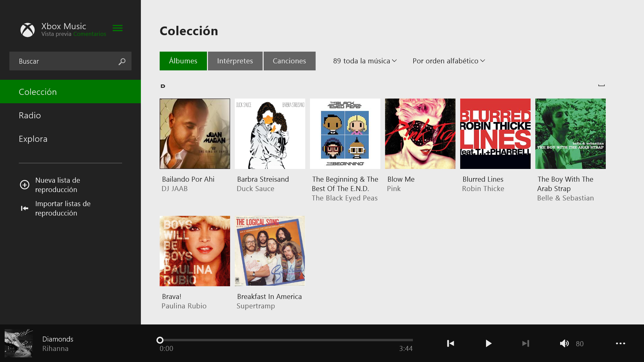The height and width of the screenshot is (362, 644).
Task: Open 'Por orden alfabético' sort dropdown
Action: pos(448,61)
